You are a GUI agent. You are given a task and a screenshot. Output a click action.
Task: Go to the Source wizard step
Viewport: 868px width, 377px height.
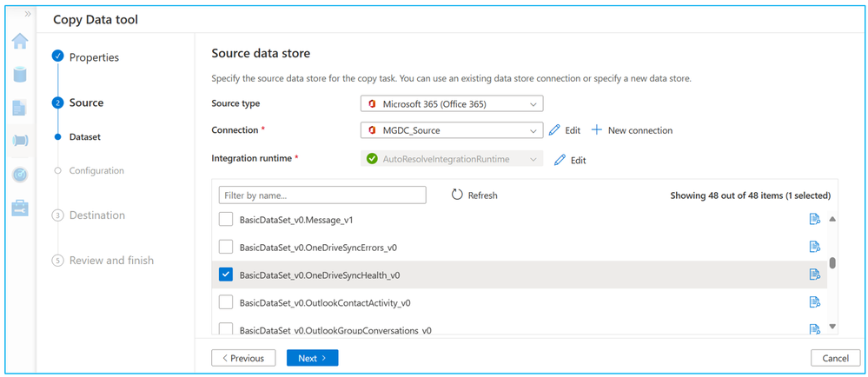tap(86, 103)
